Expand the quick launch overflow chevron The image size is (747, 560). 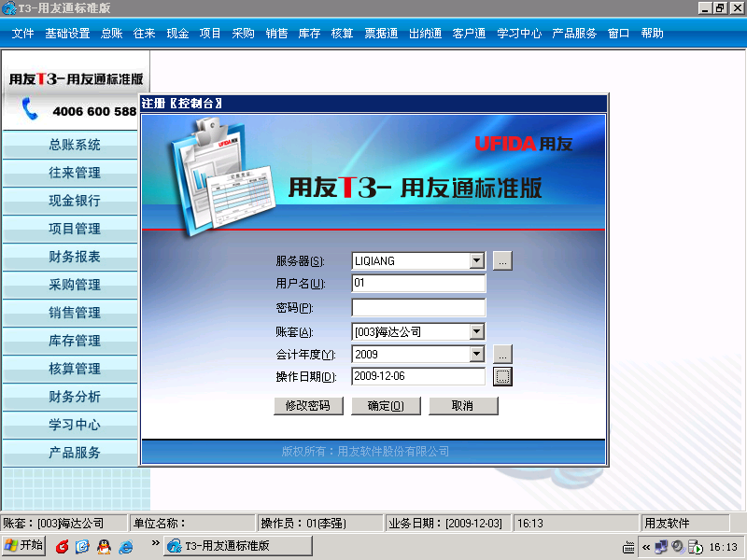[155, 543]
